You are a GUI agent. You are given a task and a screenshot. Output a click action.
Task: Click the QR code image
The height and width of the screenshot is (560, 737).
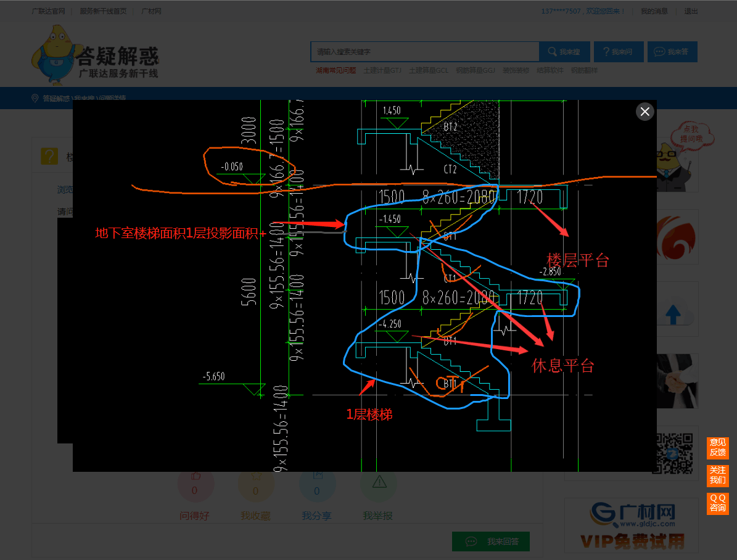675,453
